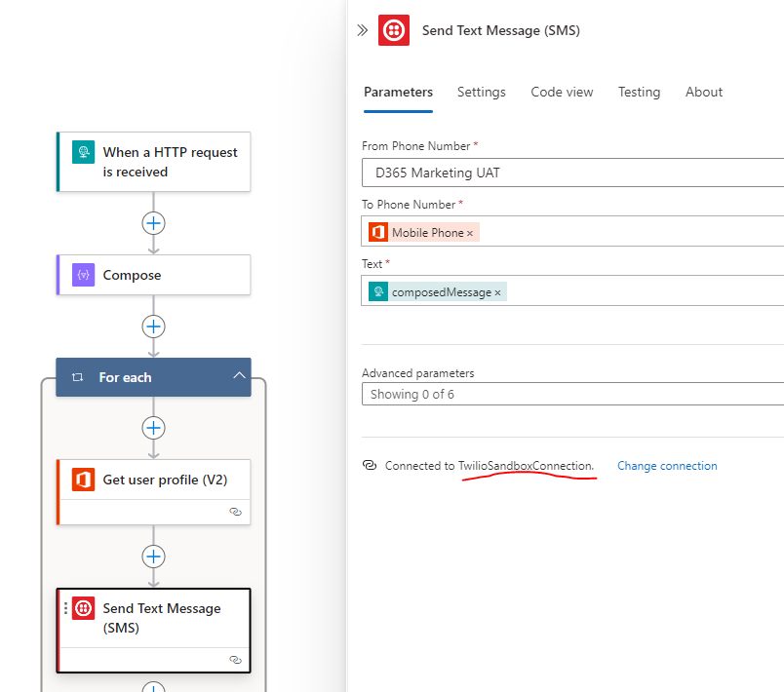Click the To Phone Number label

coord(409,205)
